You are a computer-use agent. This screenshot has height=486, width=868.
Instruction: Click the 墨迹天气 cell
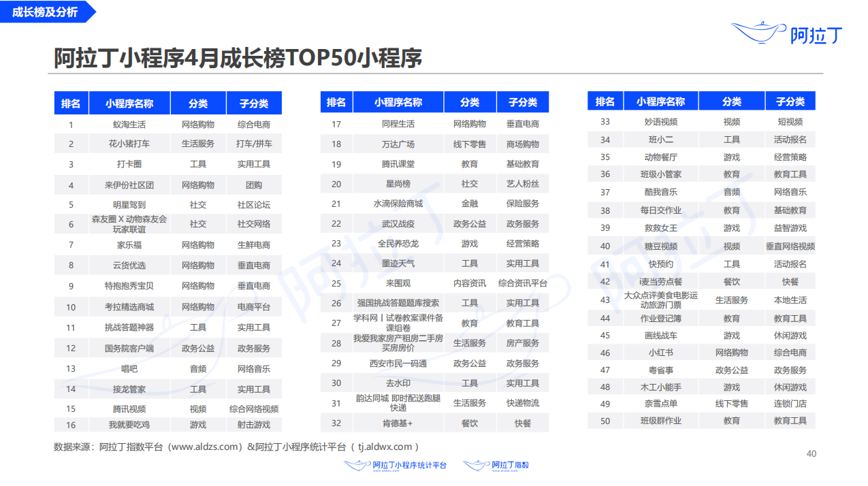[x=398, y=263]
